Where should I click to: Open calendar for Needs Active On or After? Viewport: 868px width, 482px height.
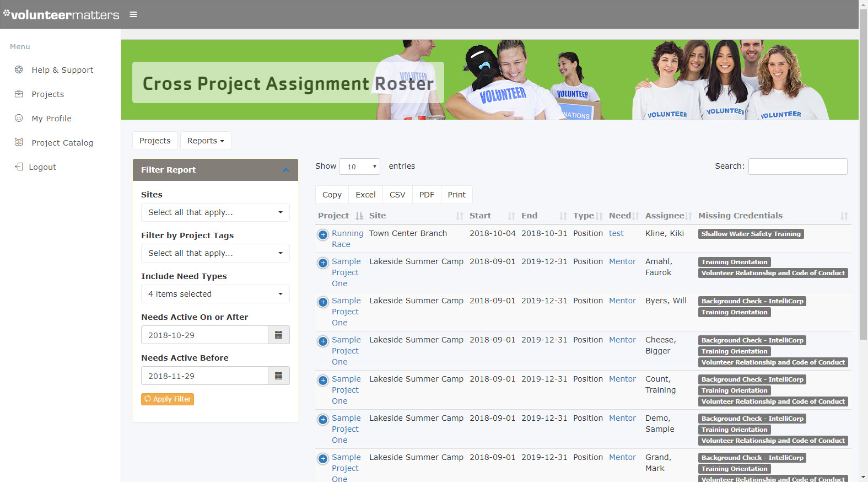click(x=279, y=335)
